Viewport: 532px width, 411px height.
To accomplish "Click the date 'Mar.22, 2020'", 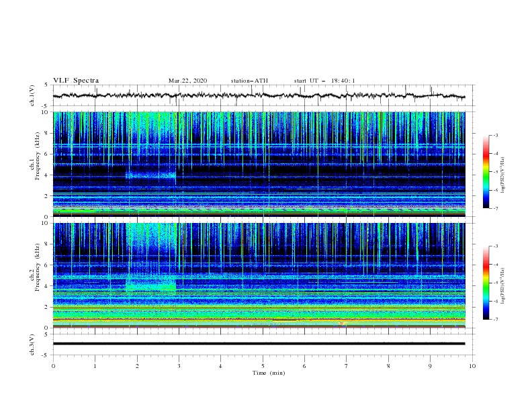I will point(187,81).
